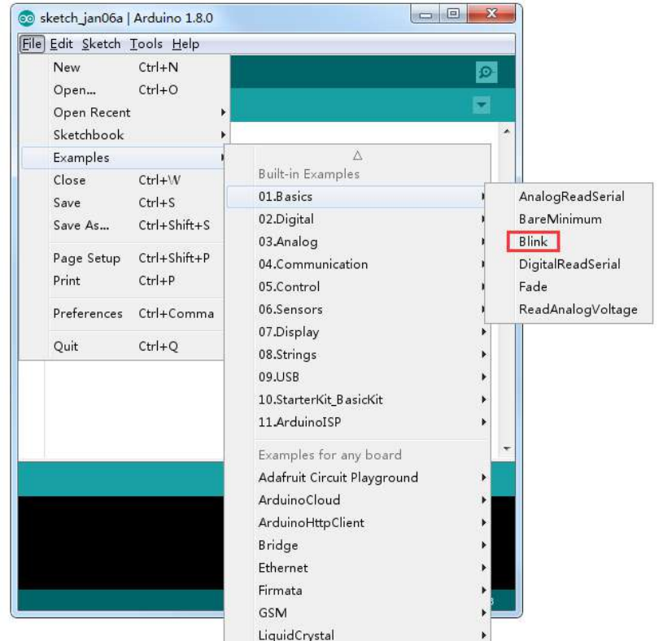
Task: Open the tab dropdown arrow button
Action: (482, 105)
